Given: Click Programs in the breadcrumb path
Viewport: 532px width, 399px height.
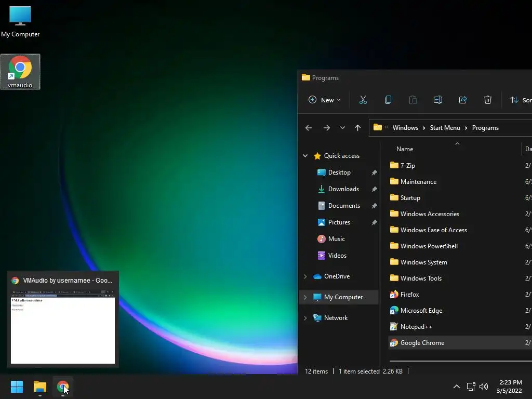Looking at the screenshot, I should (485, 128).
